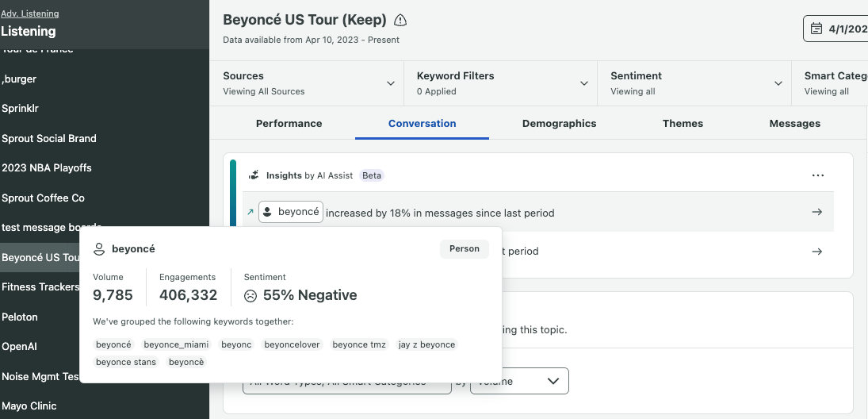Image resolution: width=868 pixels, height=419 pixels.
Task: Open the Insights three-dot options menu
Action: [x=817, y=175]
